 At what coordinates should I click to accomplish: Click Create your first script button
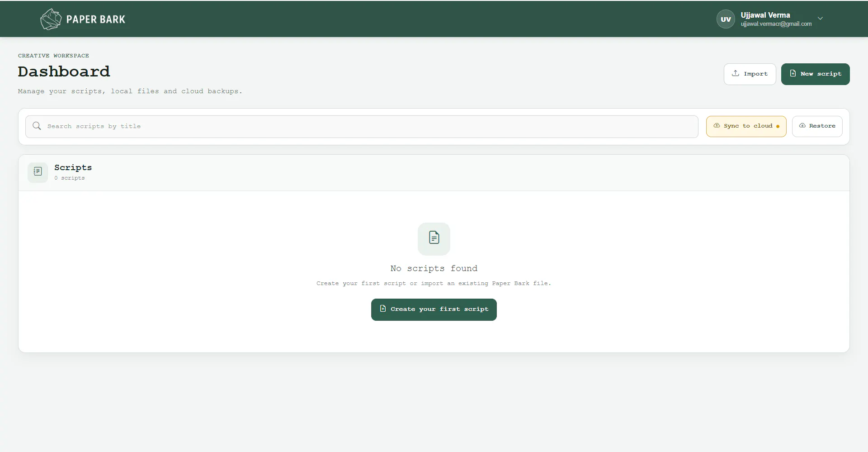434,309
